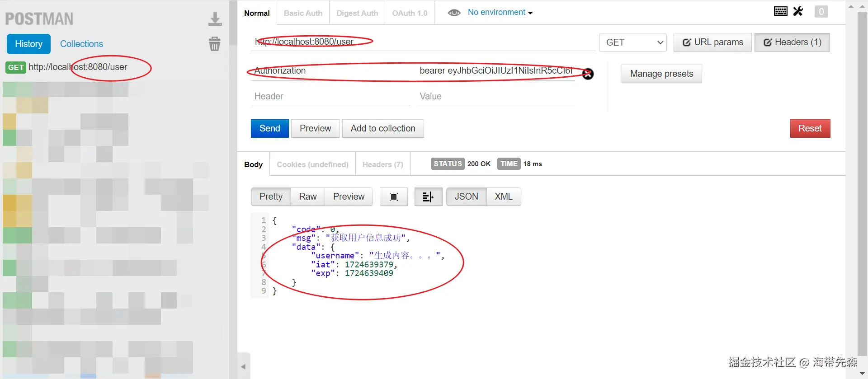868x379 pixels.
Task: Collapse sidebar using the left arrow handle
Action: coord(243,366)
